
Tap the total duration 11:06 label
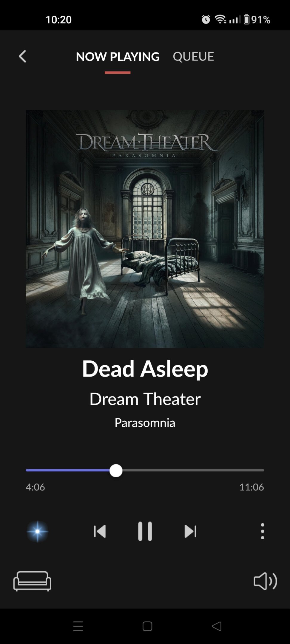[252, 487]
